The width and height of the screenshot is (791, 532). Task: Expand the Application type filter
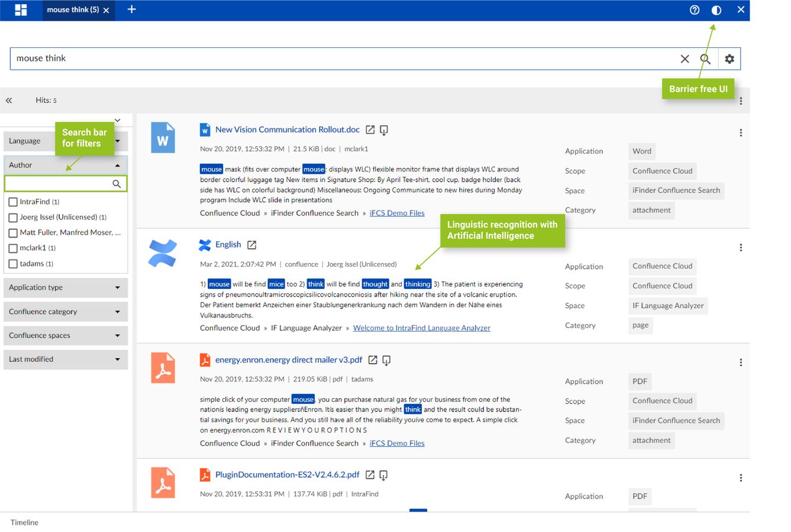coord(66,288)
